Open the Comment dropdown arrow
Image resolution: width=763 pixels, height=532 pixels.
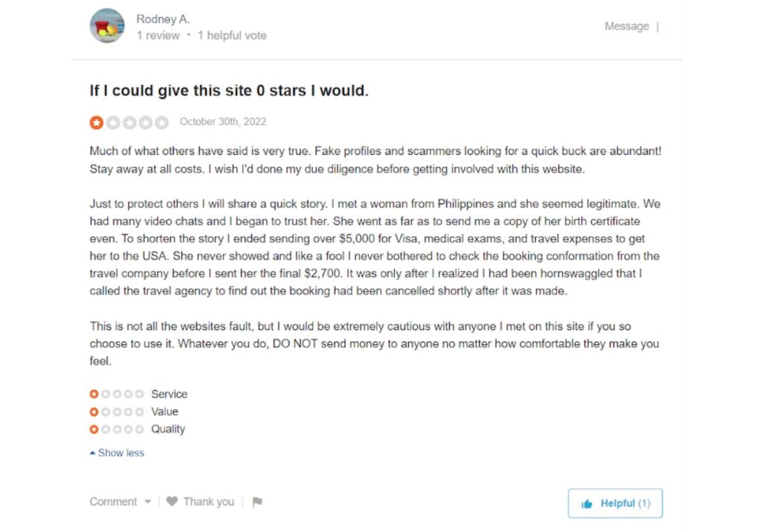[148, 501]
